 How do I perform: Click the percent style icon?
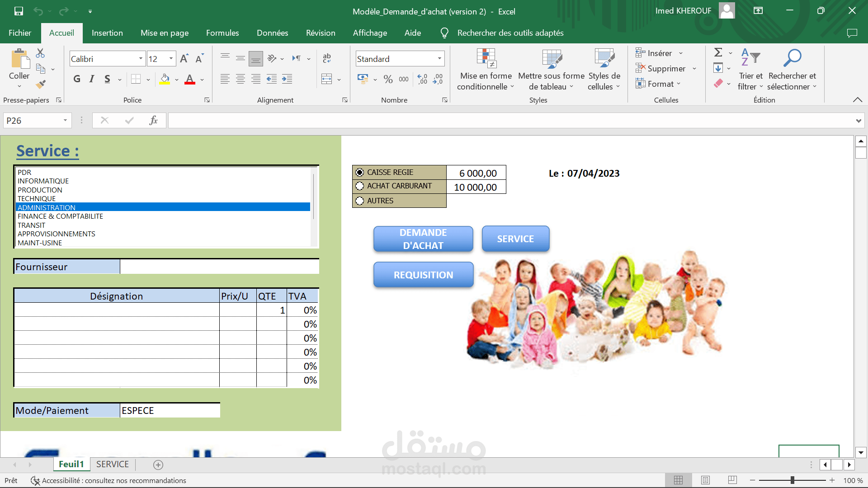(x=388, y=79)
